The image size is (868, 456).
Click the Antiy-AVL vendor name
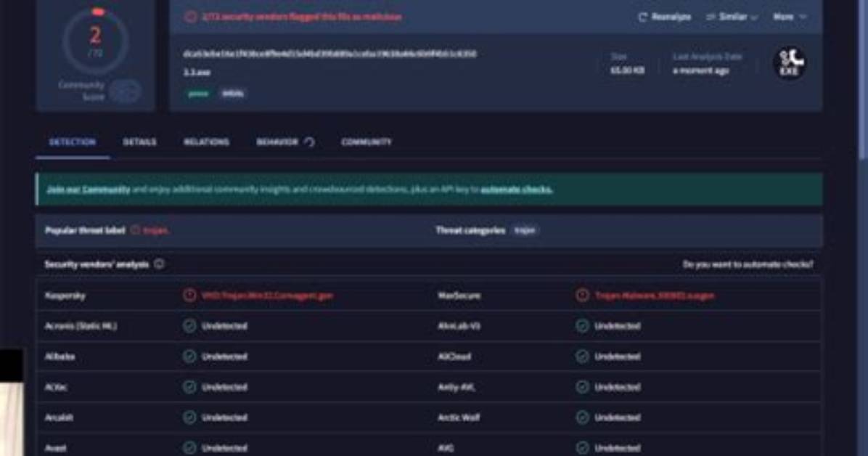tap(456, 387)
